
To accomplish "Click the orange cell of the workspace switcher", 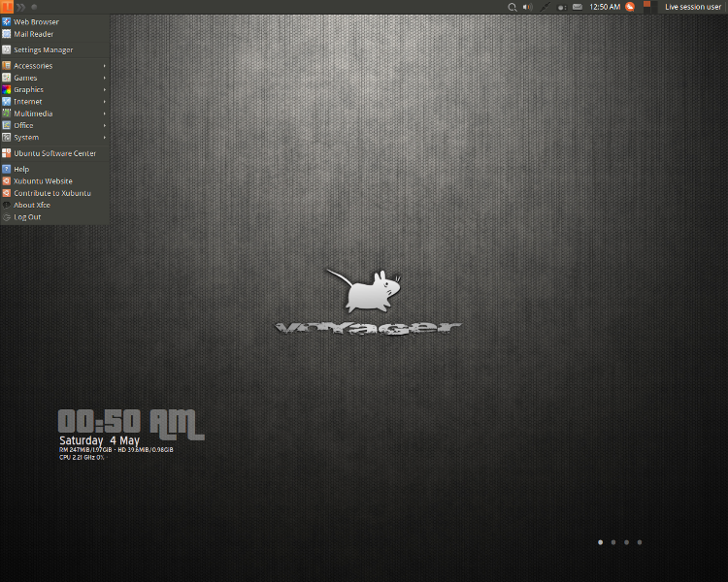I will point(646,4).
